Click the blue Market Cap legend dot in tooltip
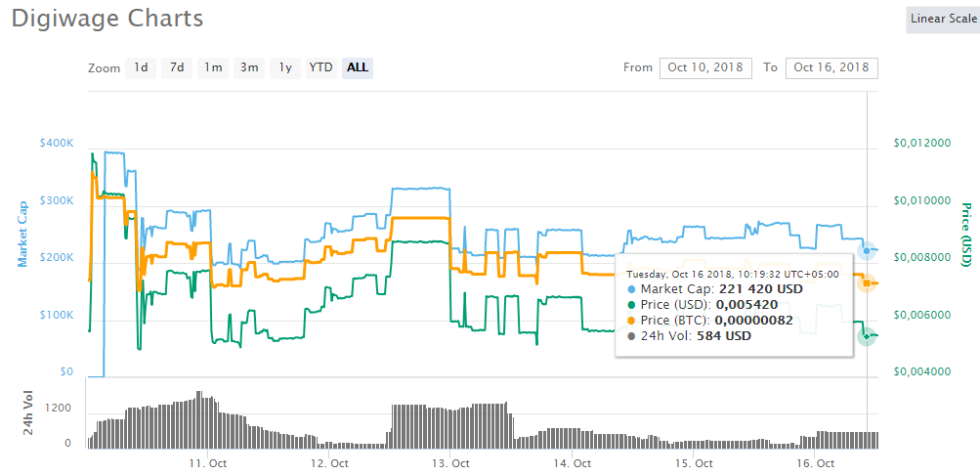 (x=630, y=289)
